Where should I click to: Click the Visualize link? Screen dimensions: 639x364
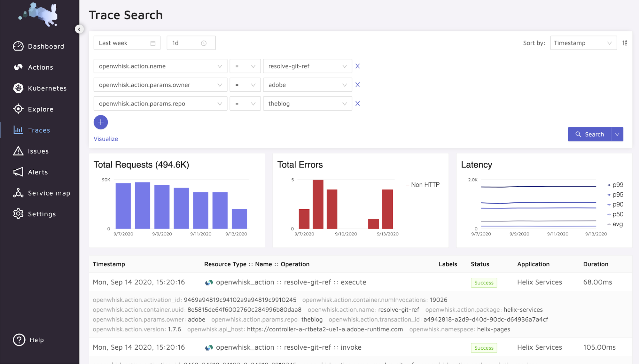(106, 139)
